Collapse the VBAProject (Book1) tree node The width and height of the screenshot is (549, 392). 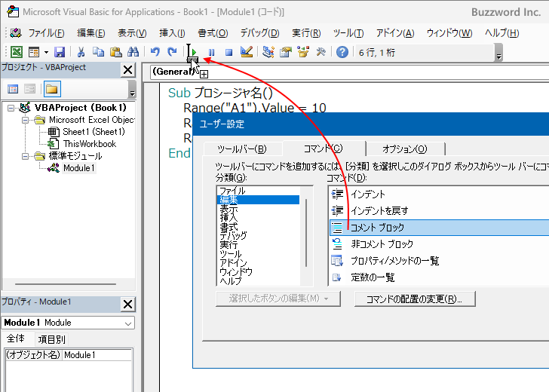coord(11,108)
